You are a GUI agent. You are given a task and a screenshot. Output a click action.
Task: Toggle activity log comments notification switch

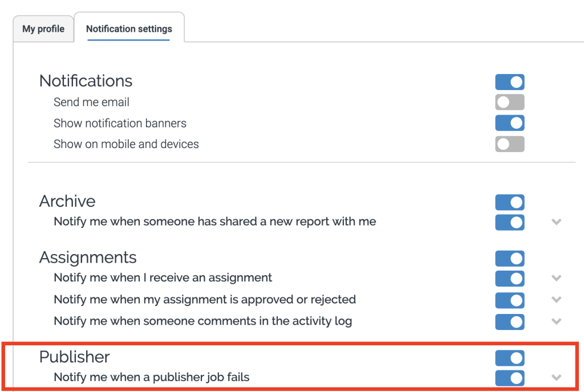pos(509,321)
